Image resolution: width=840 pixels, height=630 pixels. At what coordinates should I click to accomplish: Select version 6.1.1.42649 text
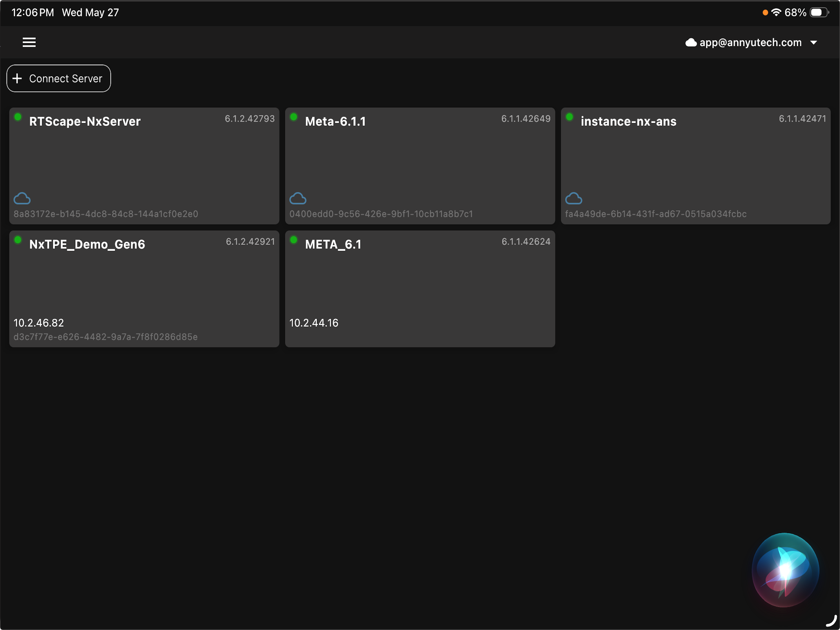pyautogui.click(x=525, y=118)
